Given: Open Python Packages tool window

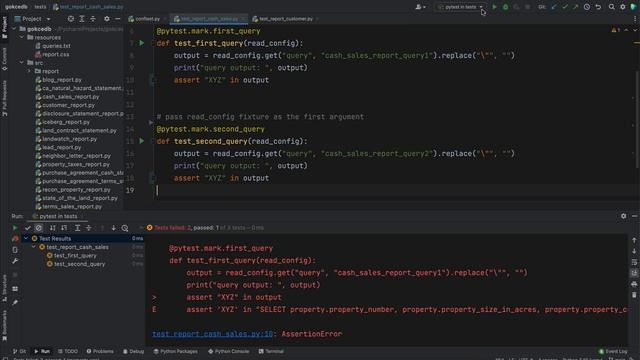Looking at the screenshot, I should pos(176,351).
